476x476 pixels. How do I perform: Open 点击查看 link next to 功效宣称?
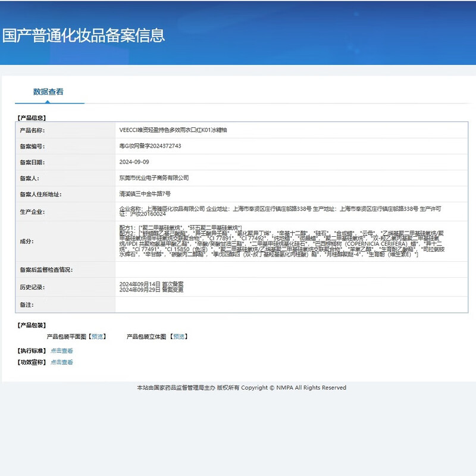pos(62,362)
